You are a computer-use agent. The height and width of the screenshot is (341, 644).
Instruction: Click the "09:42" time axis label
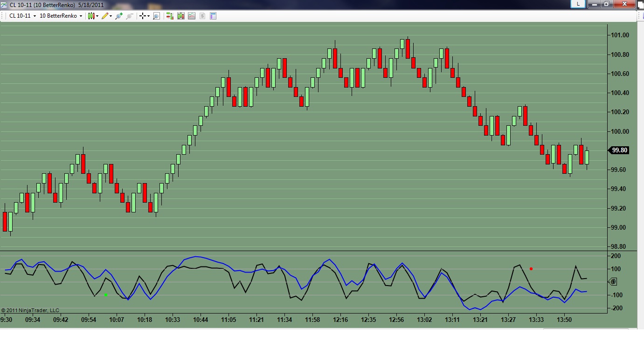tap(61, 320)
